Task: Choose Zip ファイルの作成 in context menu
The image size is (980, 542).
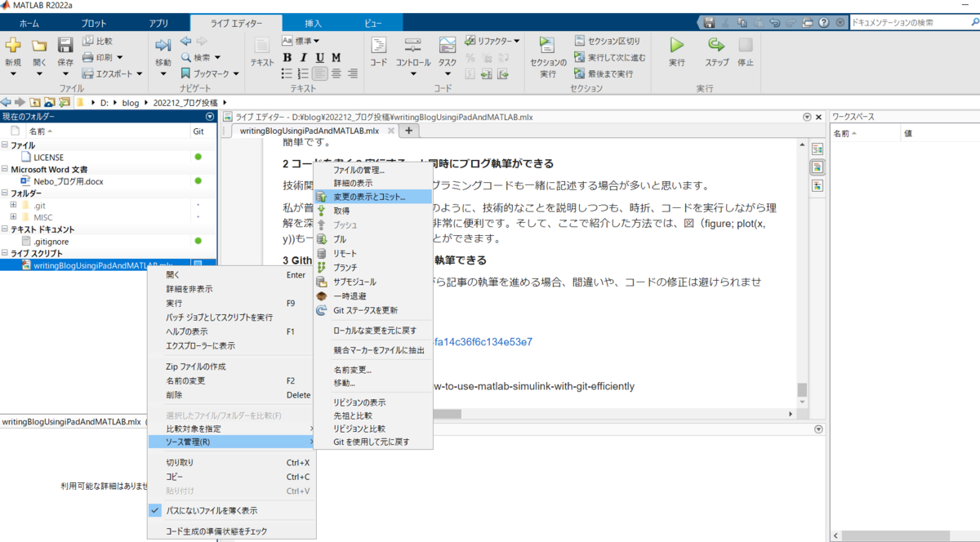Action: point(230,367)
